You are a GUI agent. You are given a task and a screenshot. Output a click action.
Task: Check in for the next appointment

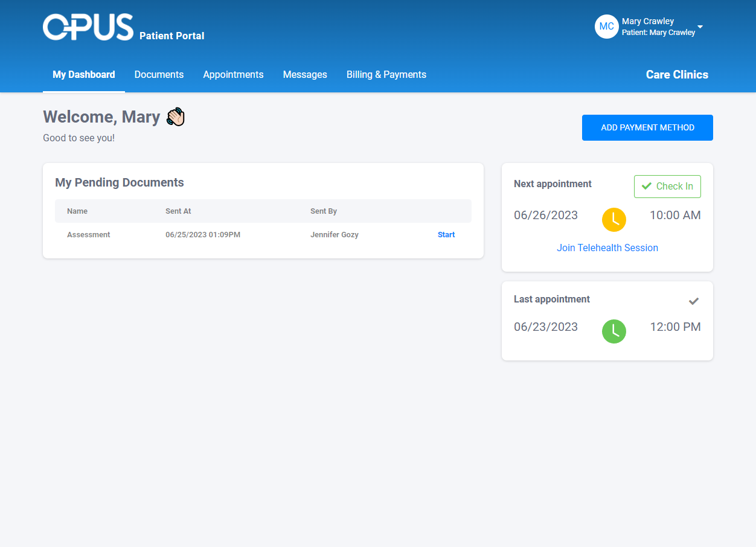(x=667, y=187)
